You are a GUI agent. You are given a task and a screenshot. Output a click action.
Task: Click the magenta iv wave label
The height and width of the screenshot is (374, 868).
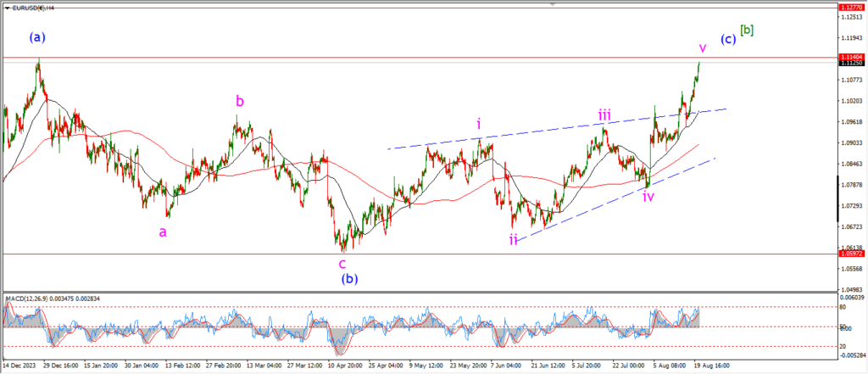point(648,196)
